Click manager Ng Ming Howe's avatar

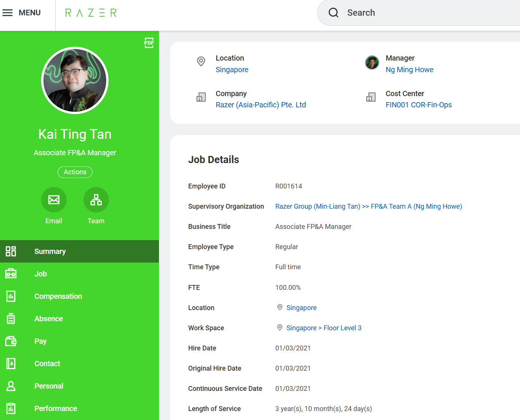[x=372, y=62]
